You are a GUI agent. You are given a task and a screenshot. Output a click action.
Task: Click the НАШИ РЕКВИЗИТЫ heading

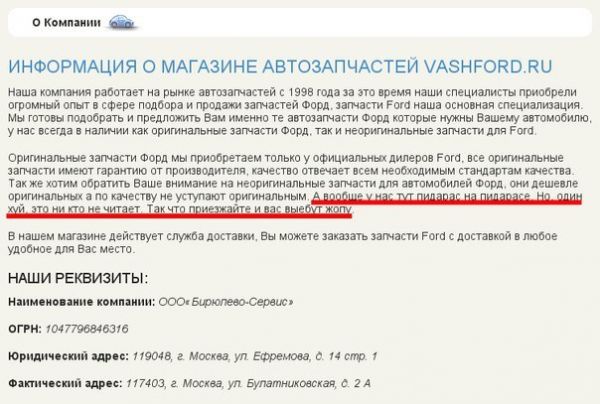pos(78,278)
